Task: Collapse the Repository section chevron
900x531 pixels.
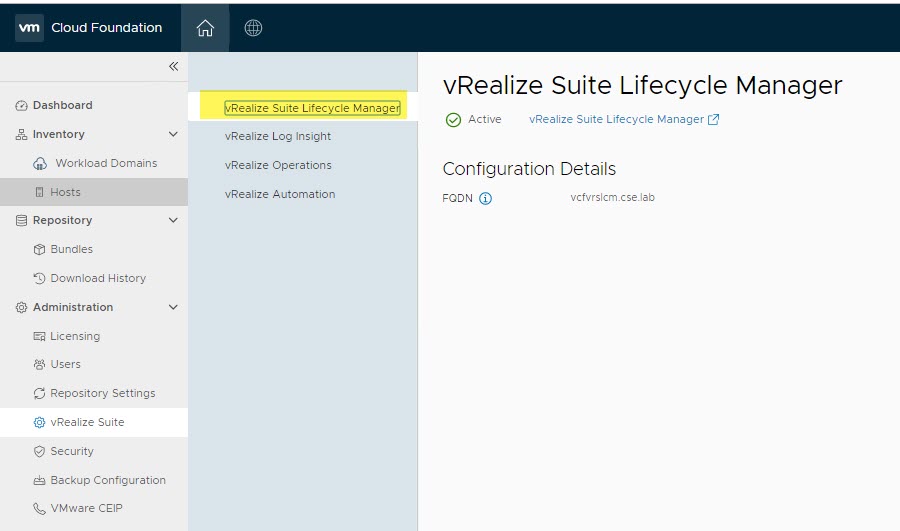Action: click(x=173, y=220)
